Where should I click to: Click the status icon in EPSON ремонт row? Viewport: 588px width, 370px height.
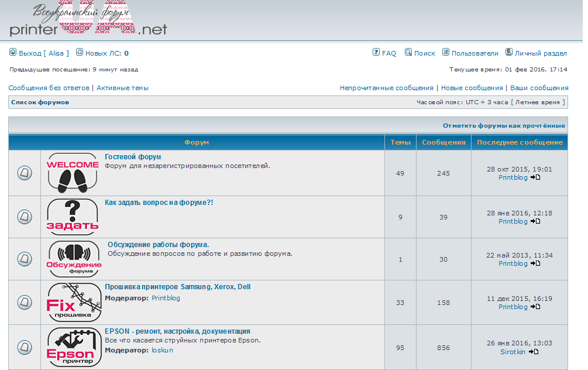click(x=25, y=347)
